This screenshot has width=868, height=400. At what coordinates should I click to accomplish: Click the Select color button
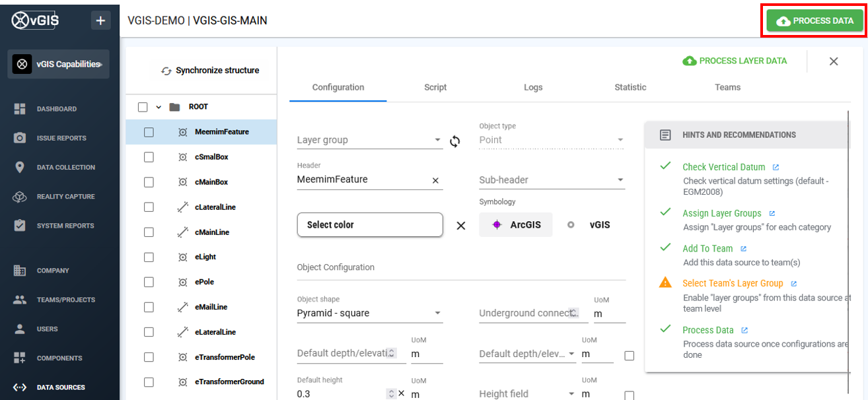click(370, 225)
